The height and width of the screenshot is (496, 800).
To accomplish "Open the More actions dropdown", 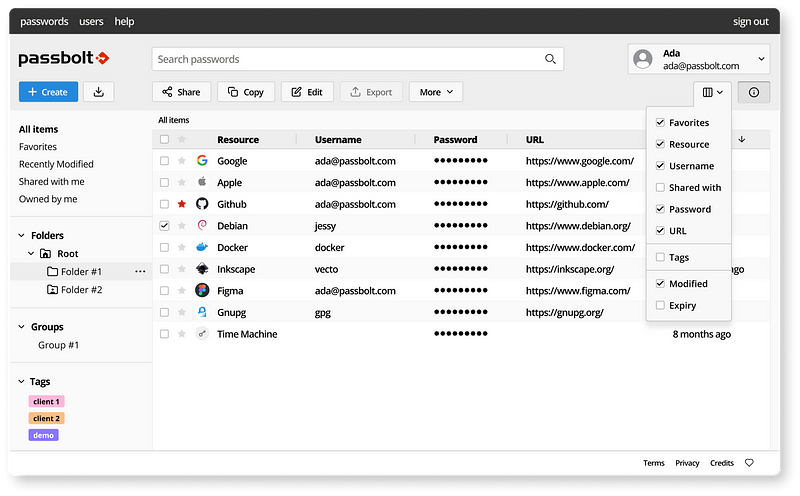I will [436, 92].
